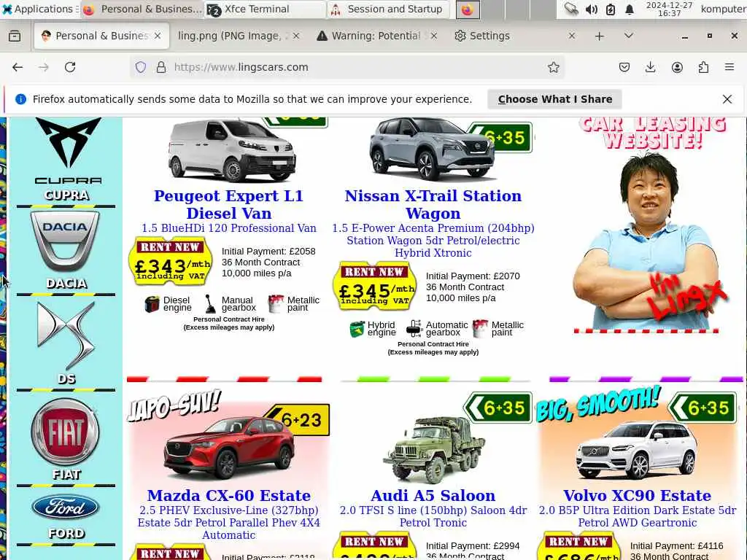Click the red Mazda CX-60 image
The image size is (747, 560).
228,448
